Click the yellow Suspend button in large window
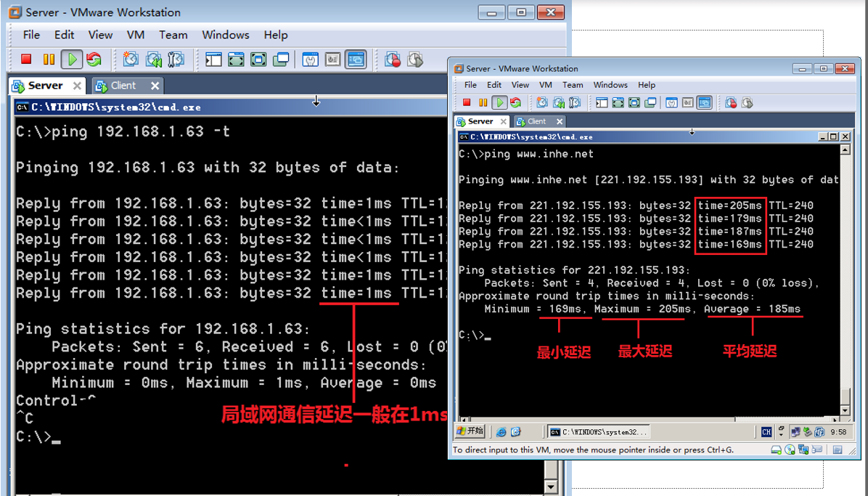Viewport: 868px width, 496px height. pos(49,60)
